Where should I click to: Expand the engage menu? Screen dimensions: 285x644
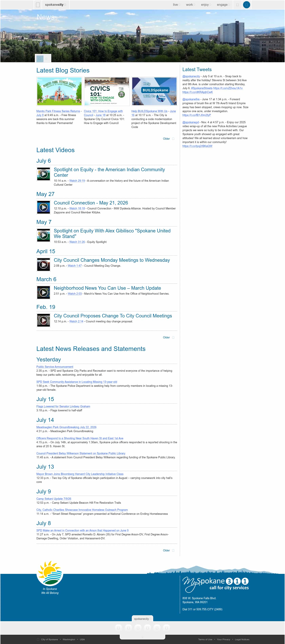click(x=223, y=5)
